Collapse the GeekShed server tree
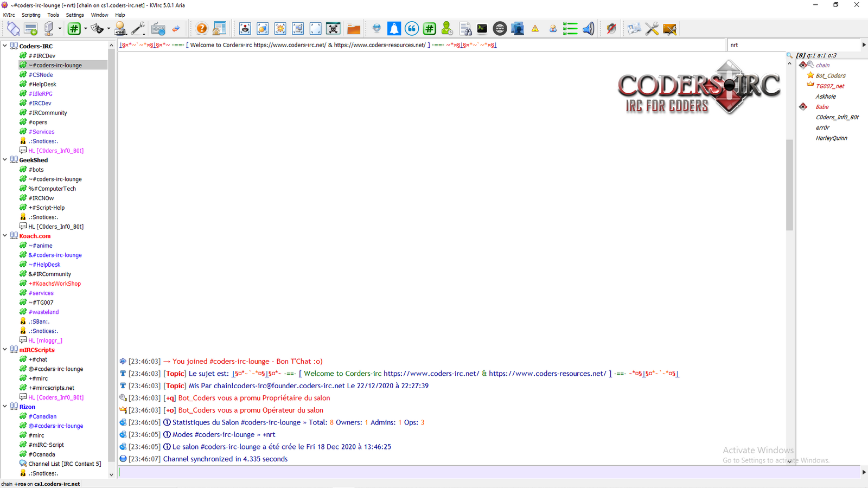Image resolution: width=868 pixels, height=488 pixels. click(5, 160)
